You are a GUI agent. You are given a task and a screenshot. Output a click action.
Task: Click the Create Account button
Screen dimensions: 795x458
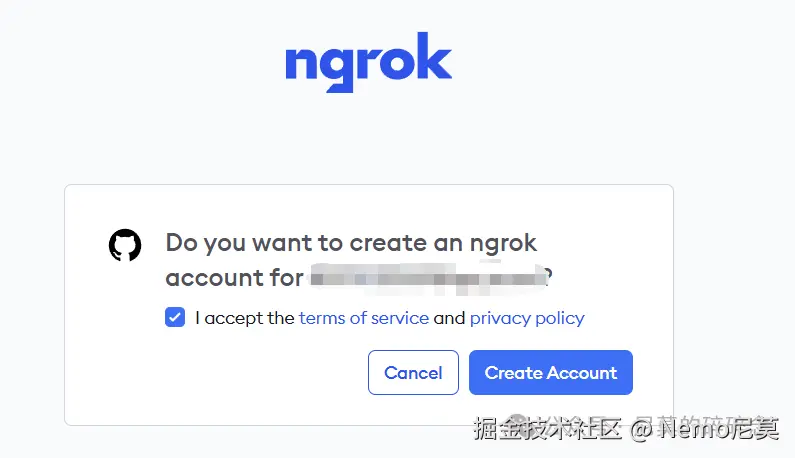[x=551, y=372]
